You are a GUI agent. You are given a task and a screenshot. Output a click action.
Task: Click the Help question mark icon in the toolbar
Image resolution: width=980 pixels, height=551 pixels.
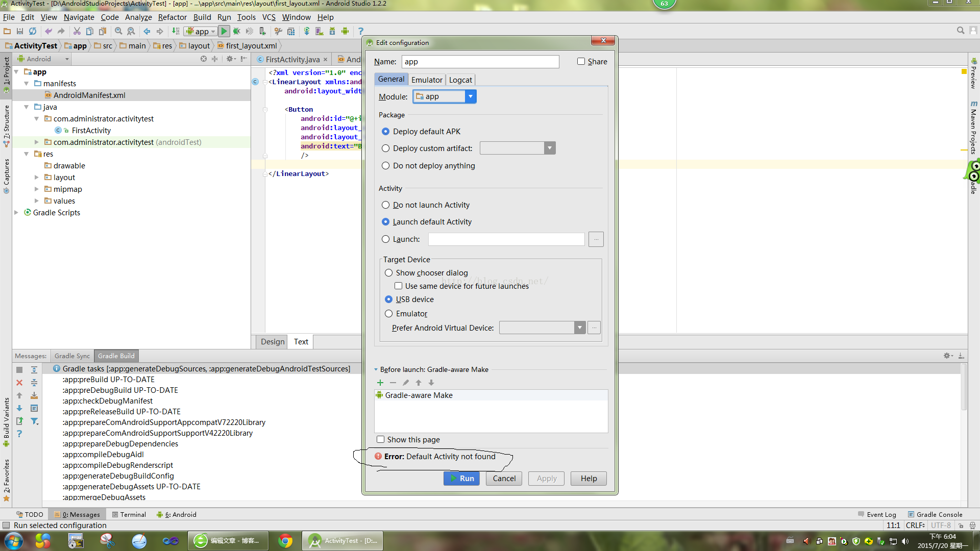click(361, 31)
